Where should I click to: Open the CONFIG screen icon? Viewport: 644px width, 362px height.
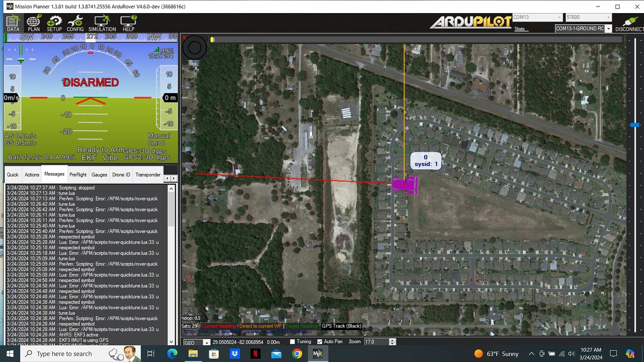(75, 23)
